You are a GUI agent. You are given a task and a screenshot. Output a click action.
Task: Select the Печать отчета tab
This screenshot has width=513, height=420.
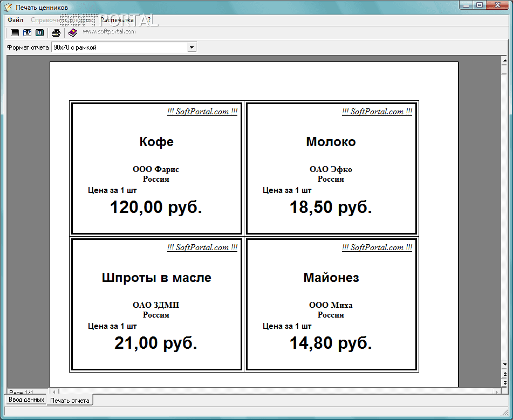tap(70, 401)
